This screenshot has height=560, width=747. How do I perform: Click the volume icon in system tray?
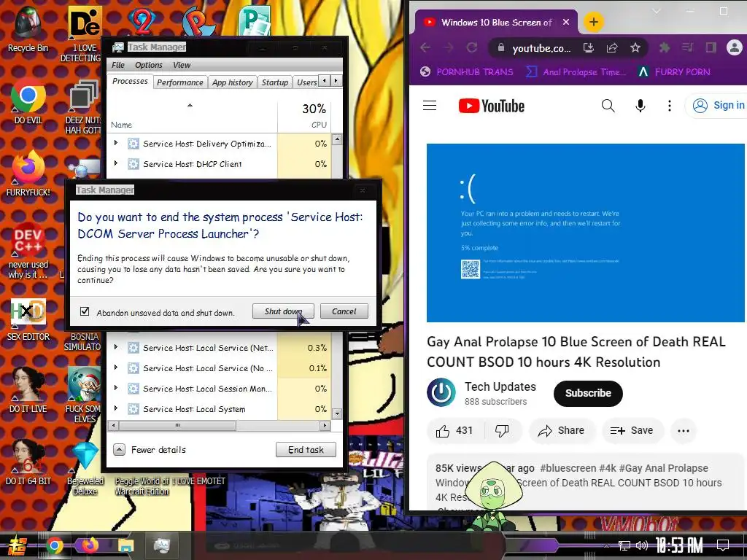[642, 545]
